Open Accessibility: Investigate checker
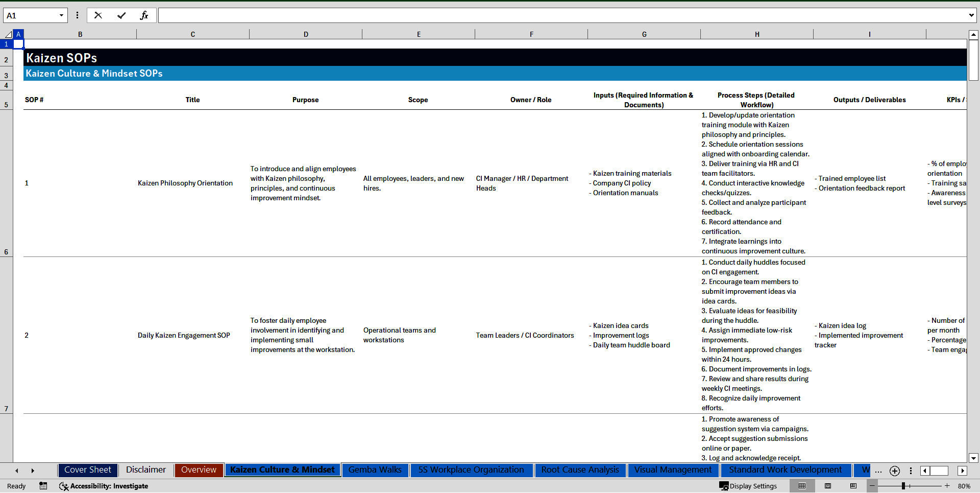This screenshot has height=493, width=980. 104,486
